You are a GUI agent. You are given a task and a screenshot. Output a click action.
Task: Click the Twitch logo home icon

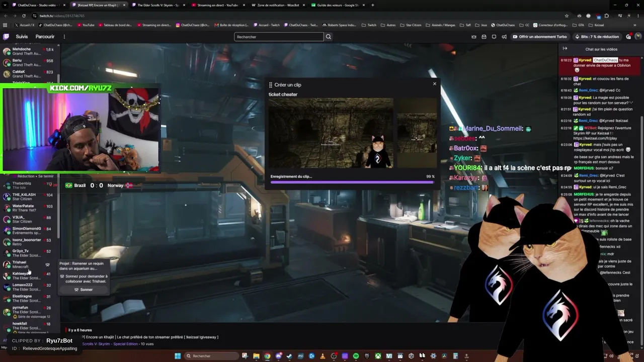click(6, 37)
